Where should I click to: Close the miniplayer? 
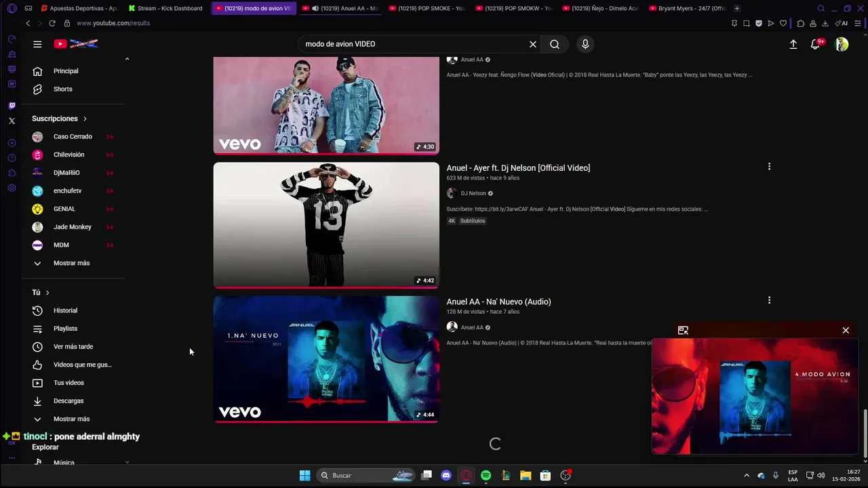[x=846, y=330]
